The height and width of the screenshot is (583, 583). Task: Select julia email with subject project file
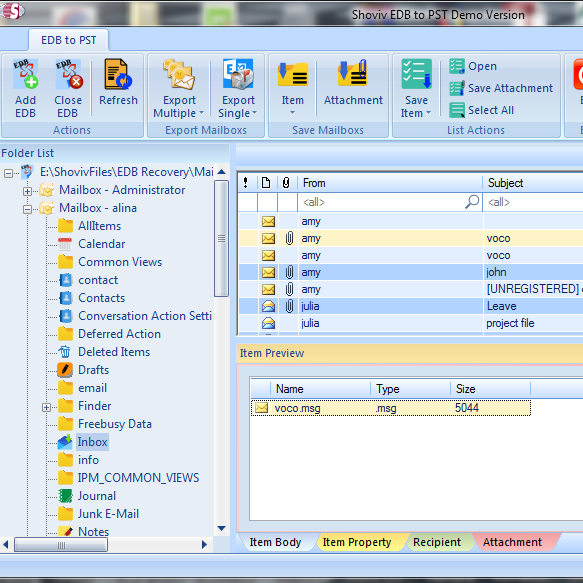tap(410, 323)
